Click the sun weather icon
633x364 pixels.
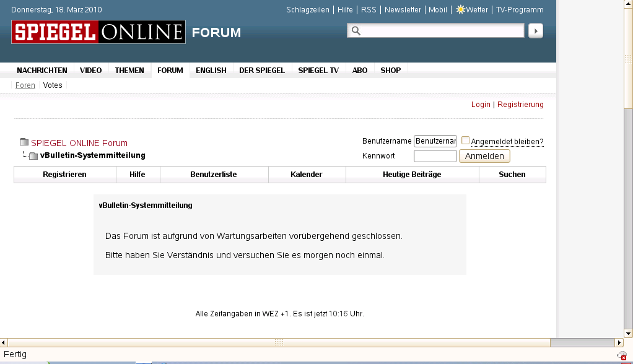point(460,10)
